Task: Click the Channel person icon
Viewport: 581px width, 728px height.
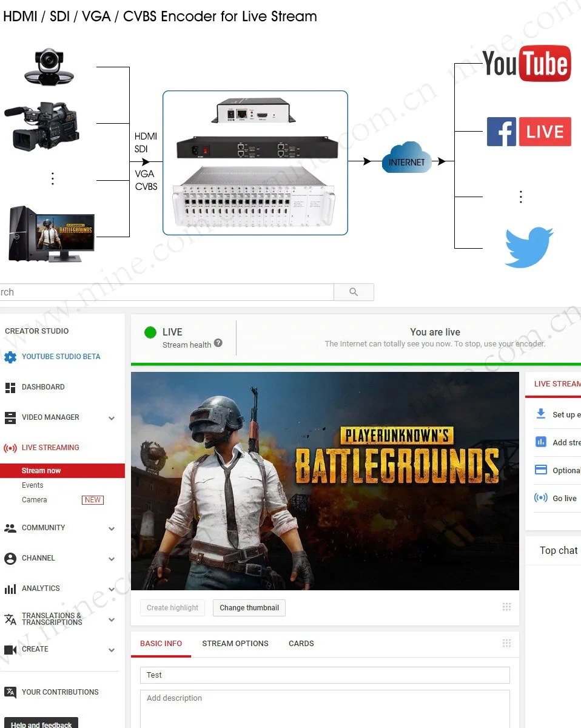Action: pyautogui.click(x=10, y=558)
